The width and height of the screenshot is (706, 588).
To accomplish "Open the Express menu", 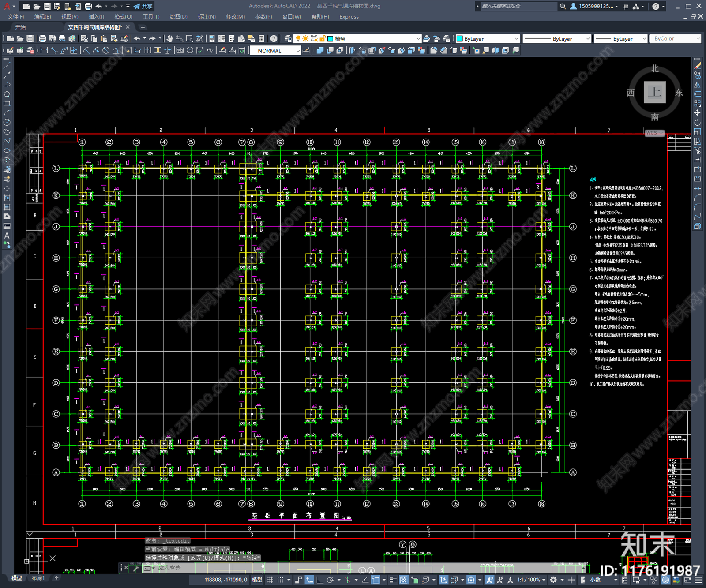I will point(349,17).
